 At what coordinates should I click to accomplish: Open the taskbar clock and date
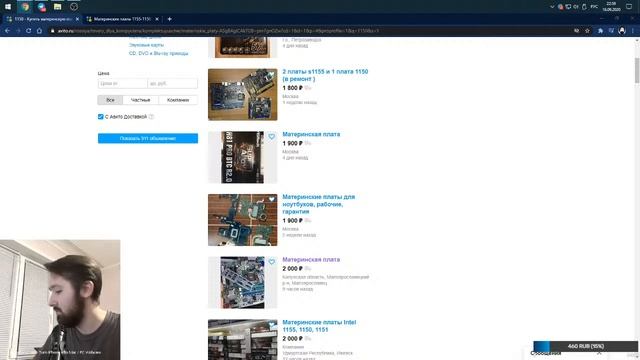point(611,7)
